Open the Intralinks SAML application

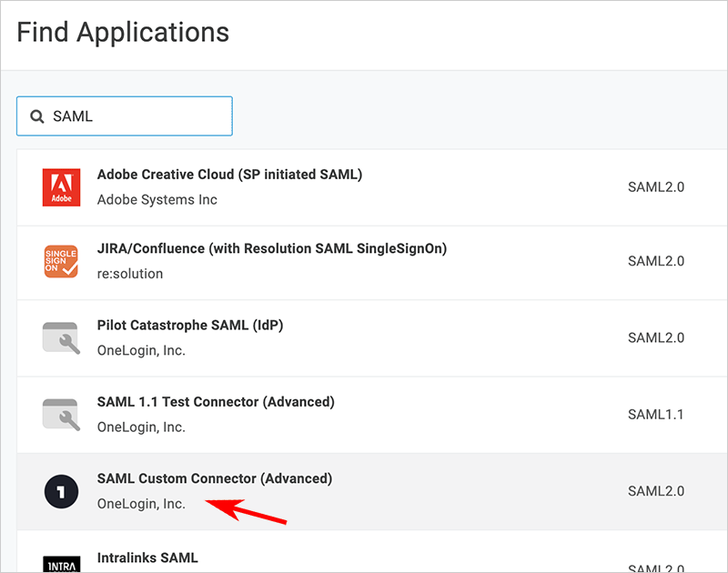147,557
